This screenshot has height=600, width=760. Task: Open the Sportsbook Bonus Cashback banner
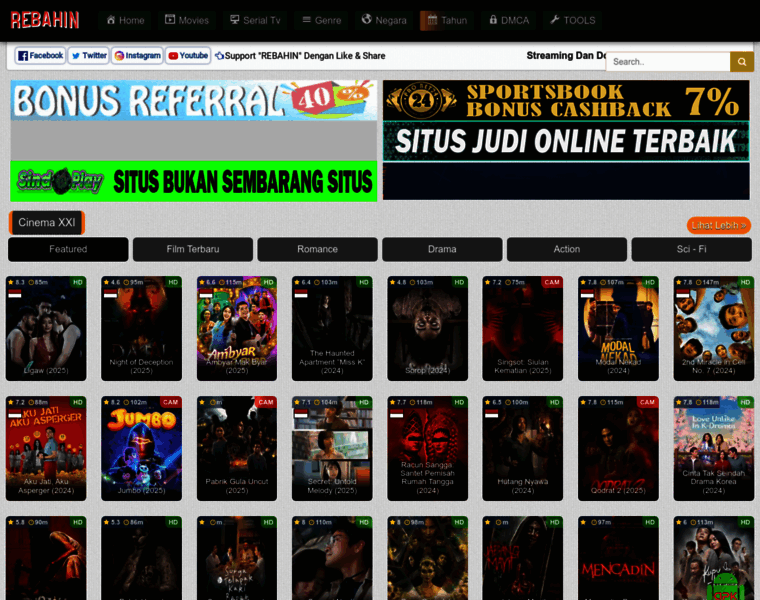point(566,100)
